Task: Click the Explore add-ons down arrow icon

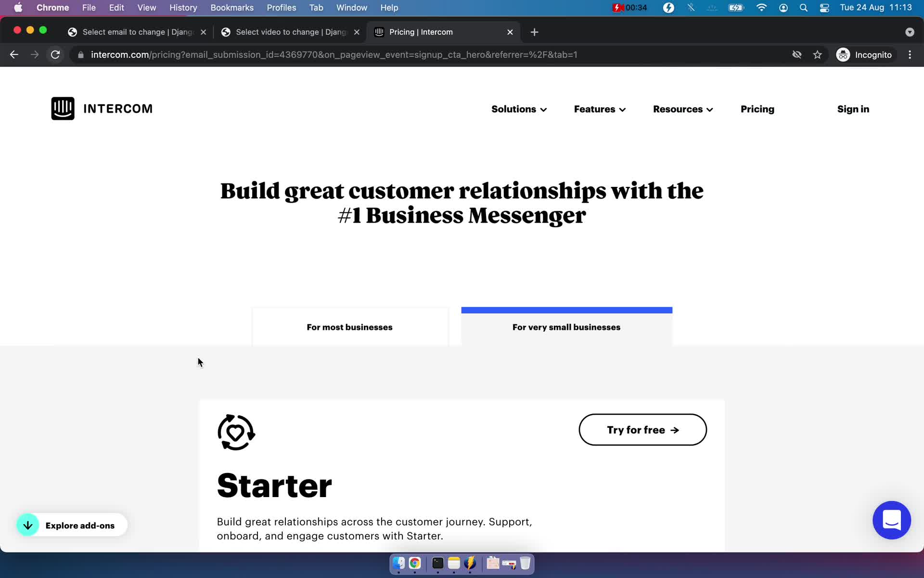Action: pos(28,525)
